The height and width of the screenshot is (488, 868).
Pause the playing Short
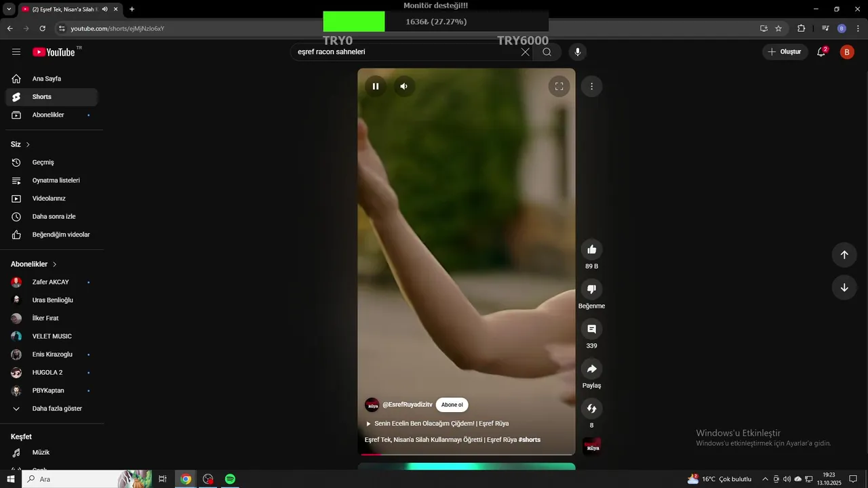(376, 86)
